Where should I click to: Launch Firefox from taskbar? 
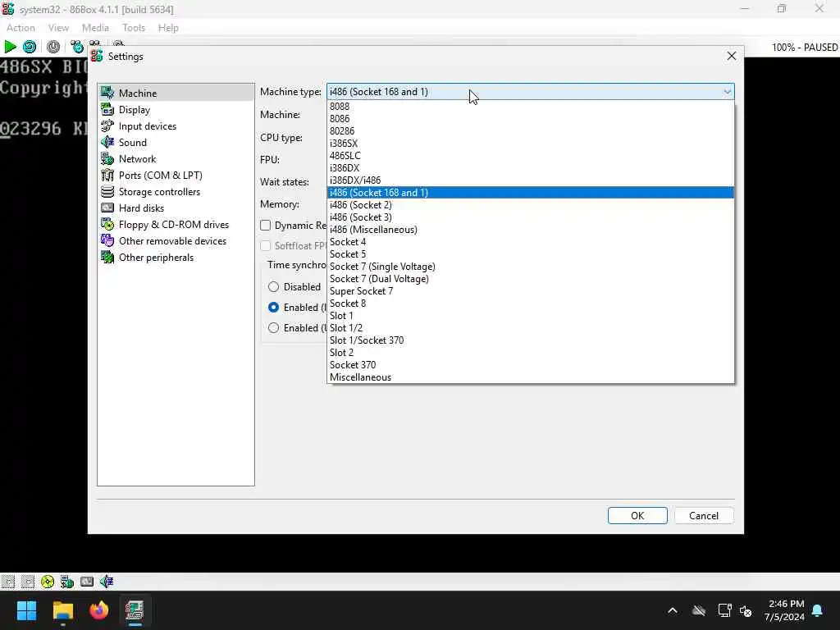99,610
